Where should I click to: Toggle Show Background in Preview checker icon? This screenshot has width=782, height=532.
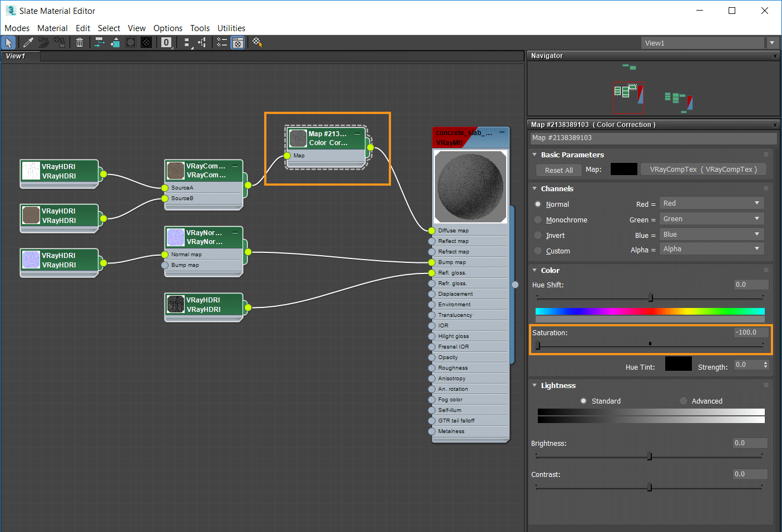pos(146,43)
